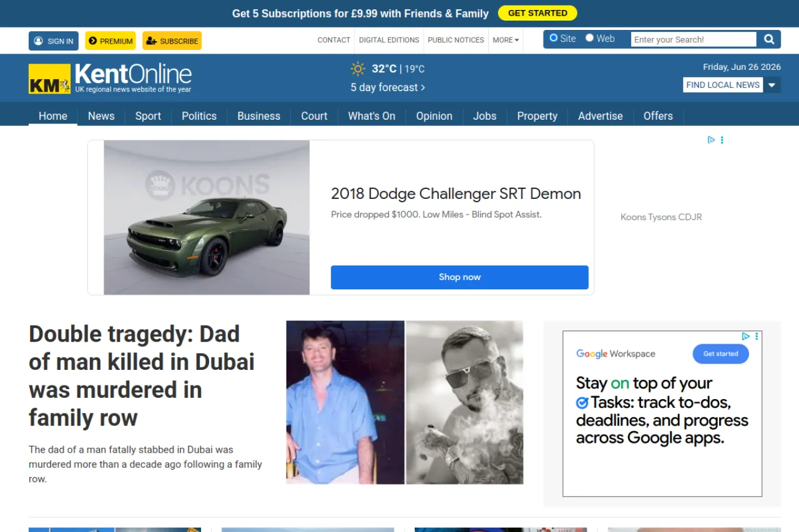799x532 pixels.
Task: Open the Public Notices link
Action: tap(456, 40)
